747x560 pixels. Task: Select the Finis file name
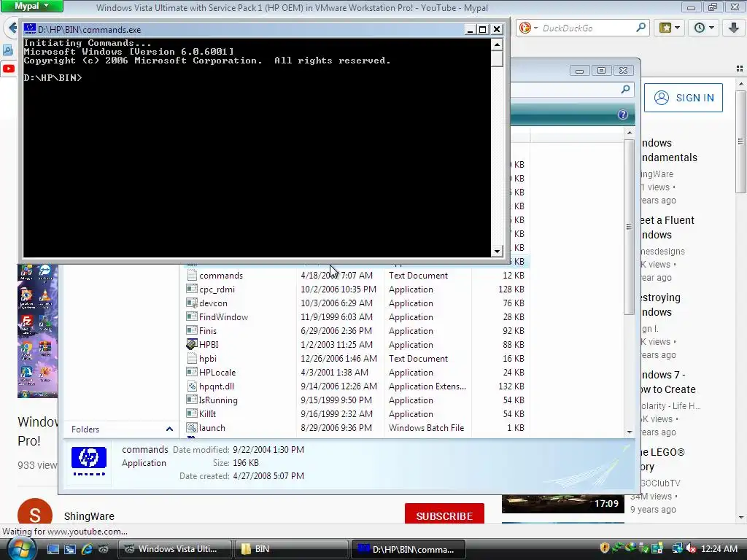click(208, 330)
